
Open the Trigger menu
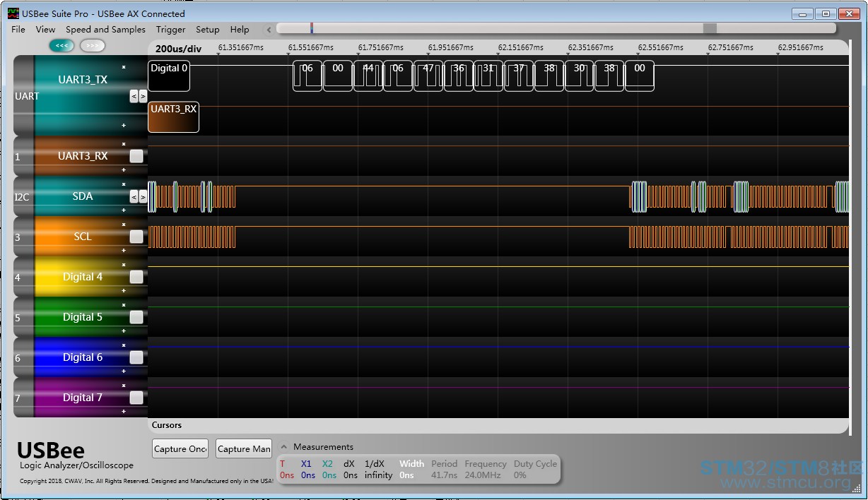(171, 30)
